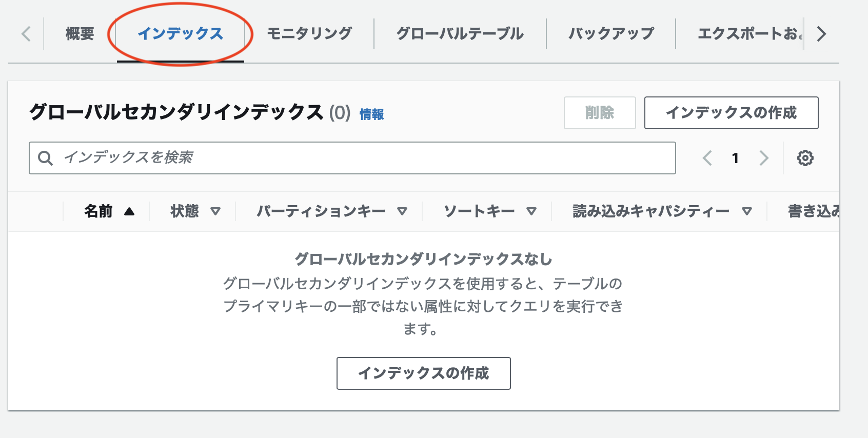Go to next page of indexes
868x438 pixels.
tap(764, 158)
